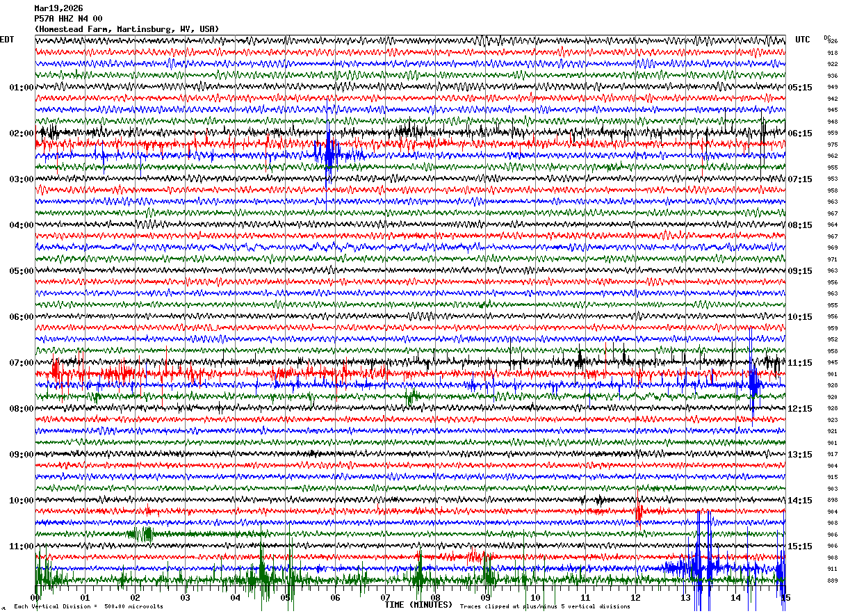The image size is (841, 616).
Task: Click the 14:15 UTC time label
Action: 800,501
